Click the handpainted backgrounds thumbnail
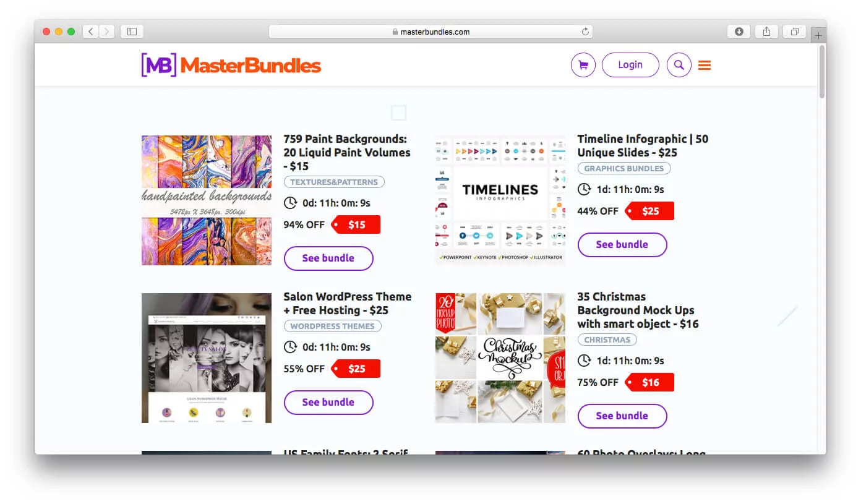Viewport: 861px width, 504px height. click(x=207, y=200)
